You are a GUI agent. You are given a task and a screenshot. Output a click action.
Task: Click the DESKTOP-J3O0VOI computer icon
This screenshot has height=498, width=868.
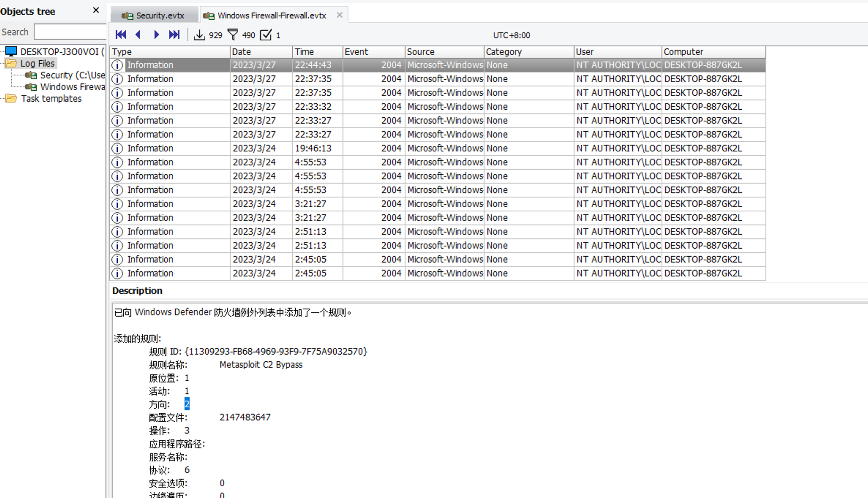click(x=11, y=52)
